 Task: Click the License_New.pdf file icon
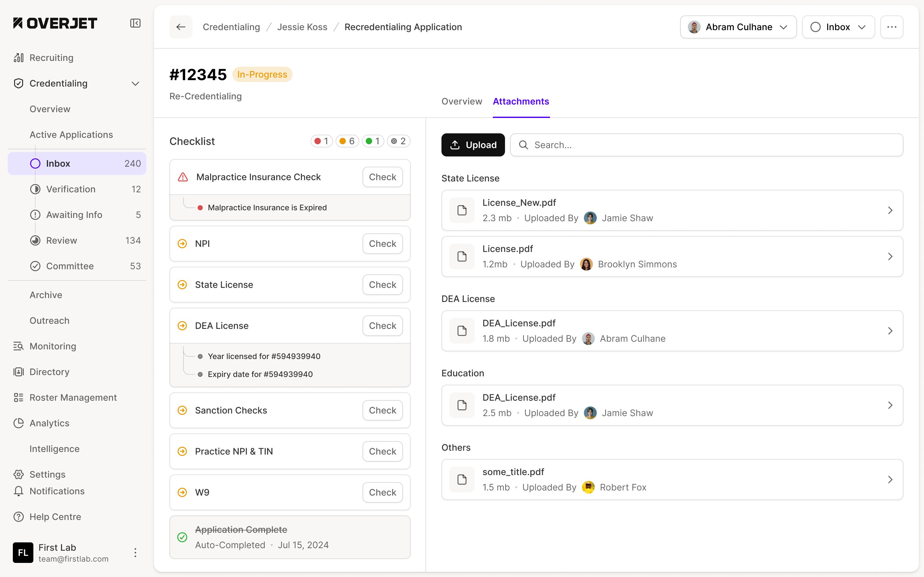(x=462, y=210)
